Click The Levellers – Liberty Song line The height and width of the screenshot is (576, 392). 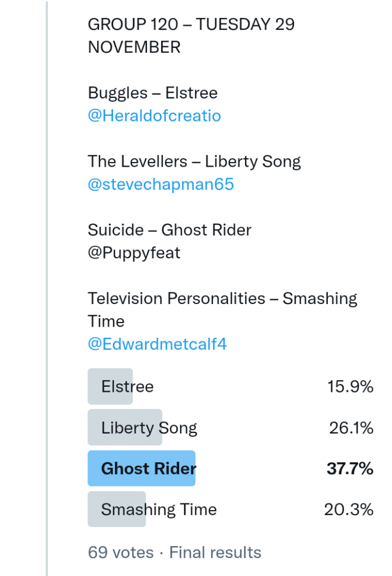(x=194, y=162)
